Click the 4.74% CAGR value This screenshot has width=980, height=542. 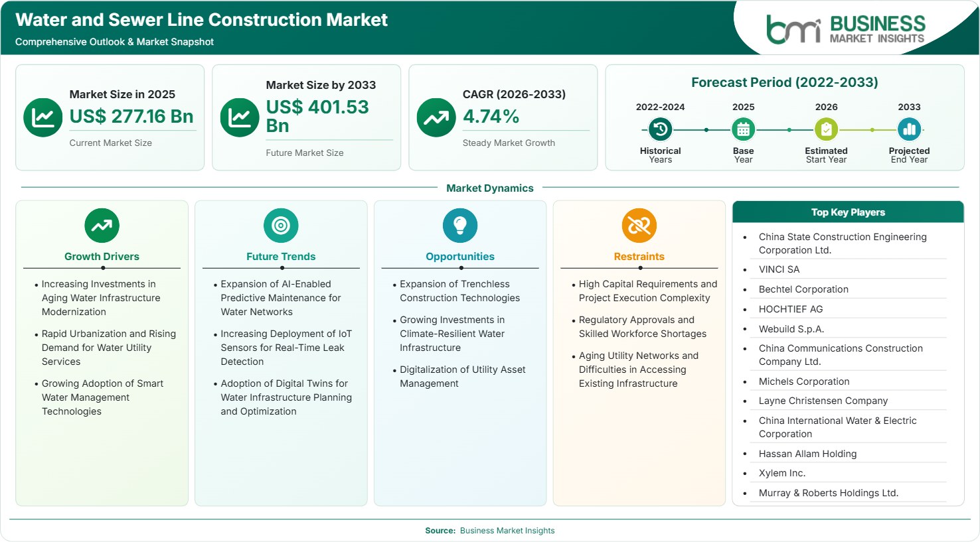[x=491, y=116]
